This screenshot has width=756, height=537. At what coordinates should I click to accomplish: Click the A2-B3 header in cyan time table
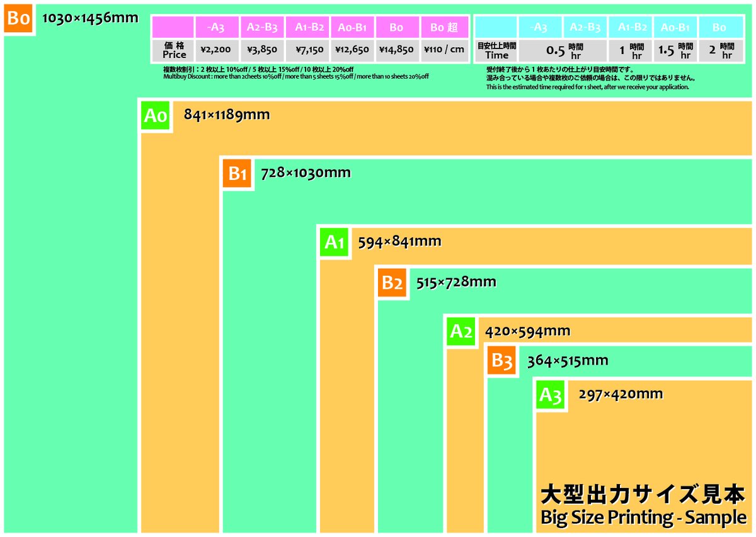click(585, 28)
